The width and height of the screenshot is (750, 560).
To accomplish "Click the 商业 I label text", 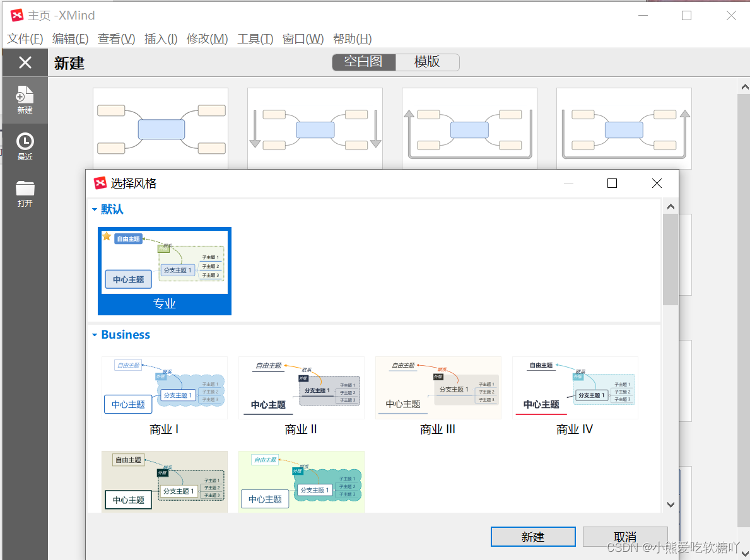I will pyautogui.click(x=164, y=429).
